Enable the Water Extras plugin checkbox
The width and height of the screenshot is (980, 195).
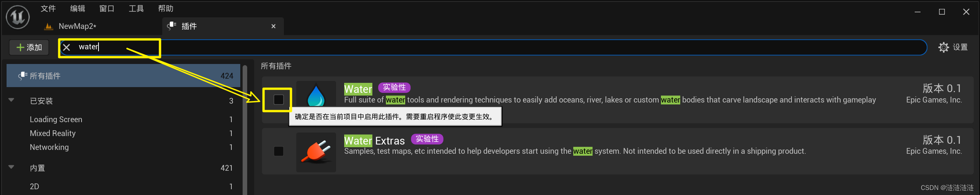click(x=279, y=151)
